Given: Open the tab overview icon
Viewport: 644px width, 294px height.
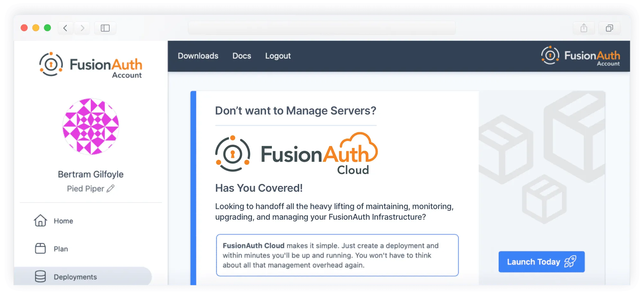Looking at the screenshot, I should click(x=609, y=28).
